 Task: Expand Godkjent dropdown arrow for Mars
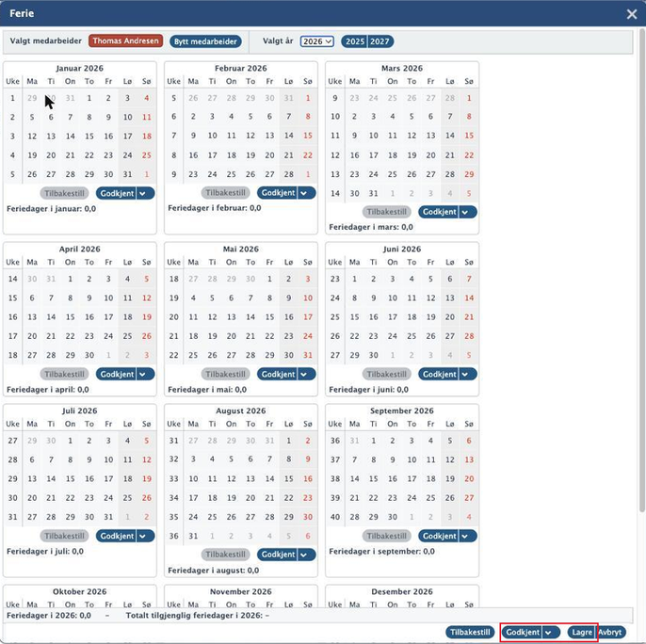click(467, 212)
